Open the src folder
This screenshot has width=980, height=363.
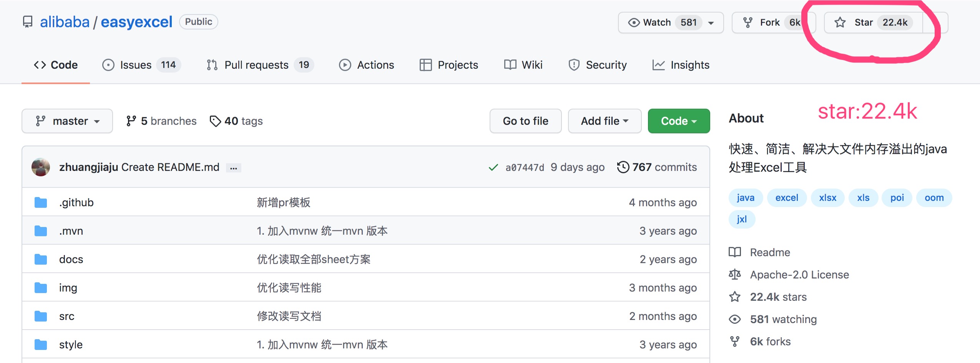pyautogui.click(x=66, y=316)
